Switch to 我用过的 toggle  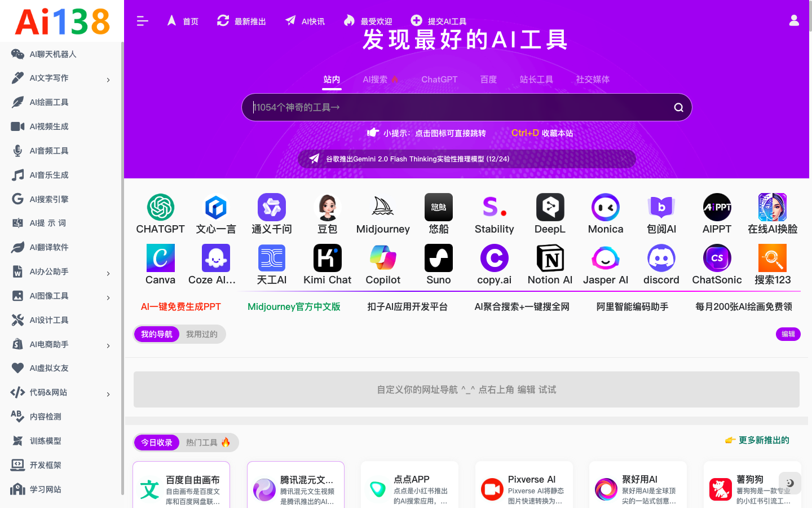pyautogui.click(x=202, y=334)
